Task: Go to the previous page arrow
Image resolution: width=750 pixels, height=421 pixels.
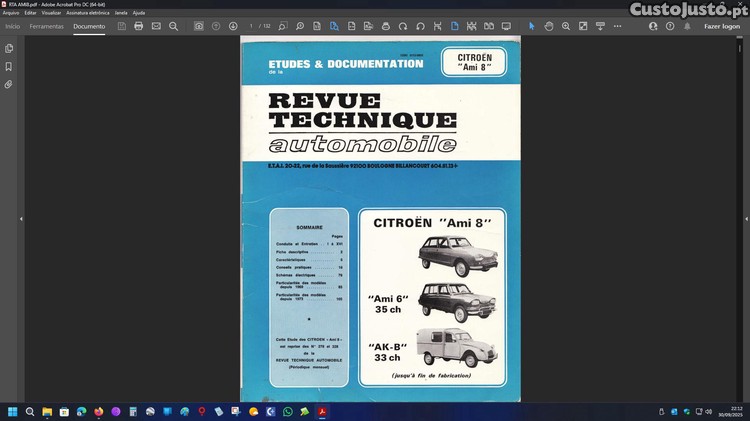Action: click(x=216, y=26)
